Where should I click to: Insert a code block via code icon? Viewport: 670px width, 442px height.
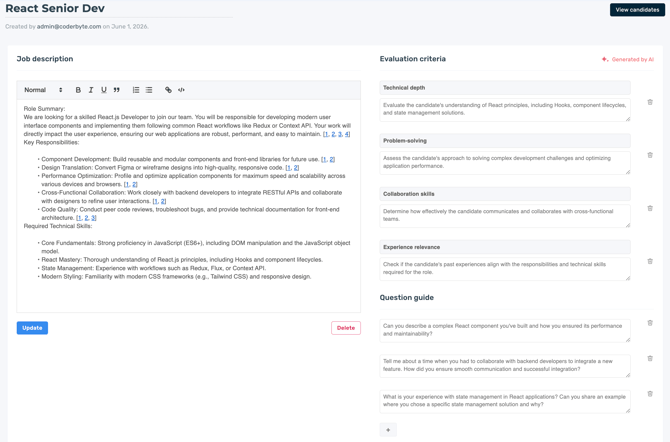181,90
